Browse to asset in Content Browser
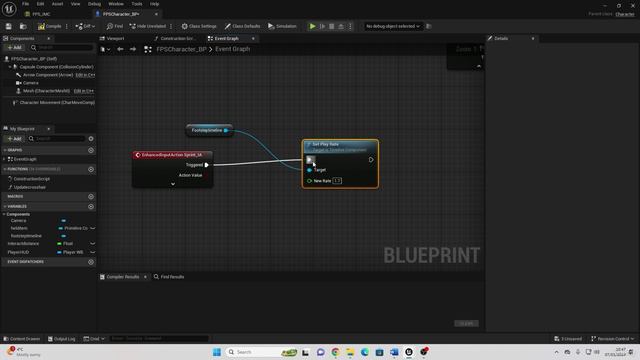This screenshot has height=360, width=640. [x=23, y=26]
